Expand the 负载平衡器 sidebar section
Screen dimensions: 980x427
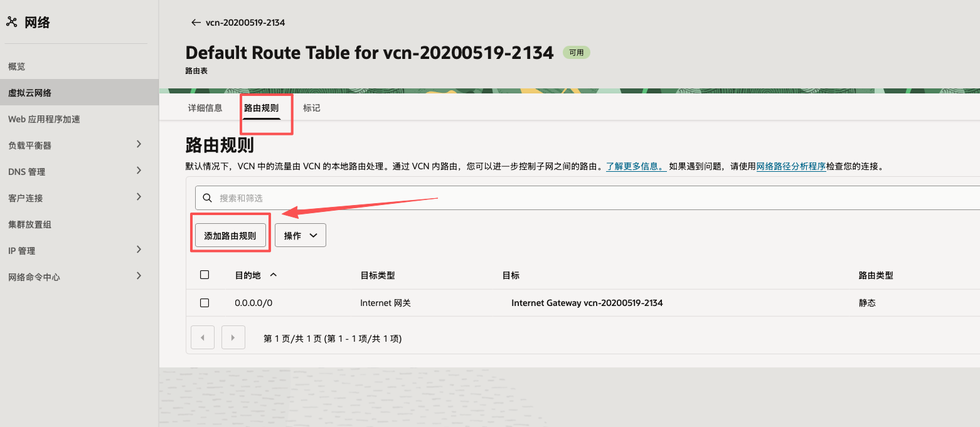[x=139, y=145]
